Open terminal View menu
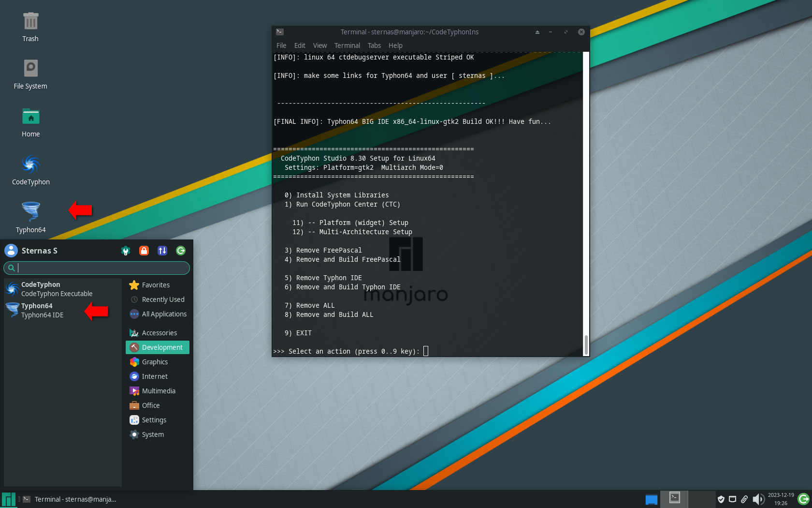This screenshot has height=508, width=812. pos(320,45)
